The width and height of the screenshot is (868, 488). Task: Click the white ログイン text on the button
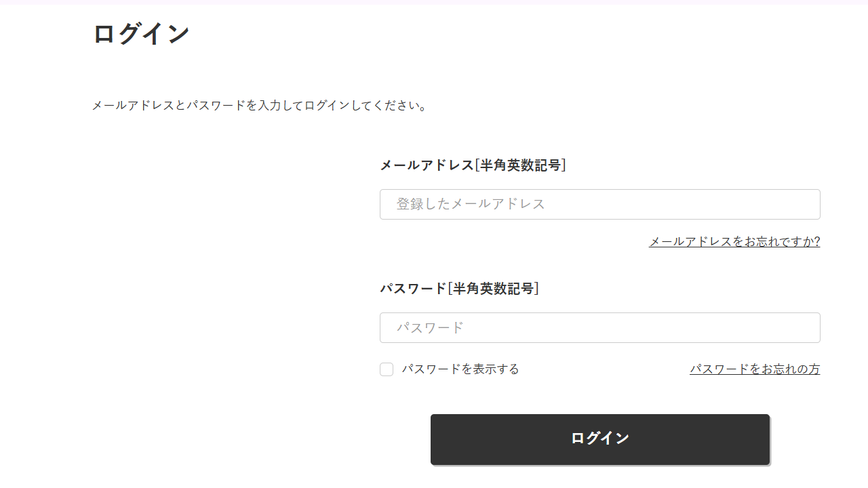[x=600, y=439]
